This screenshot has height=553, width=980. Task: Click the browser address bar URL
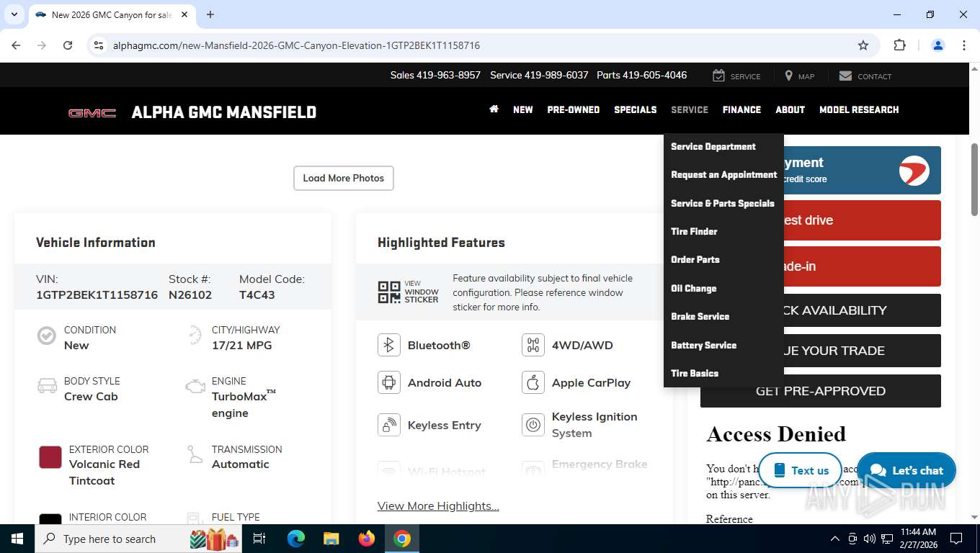coord(296,45)
